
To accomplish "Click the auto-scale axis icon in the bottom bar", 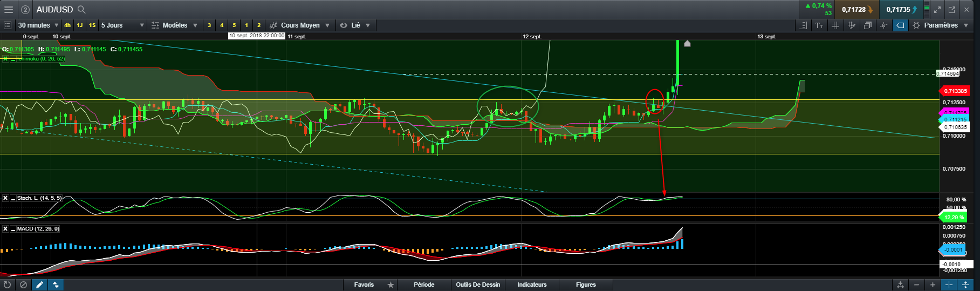I will click(900, 285).
